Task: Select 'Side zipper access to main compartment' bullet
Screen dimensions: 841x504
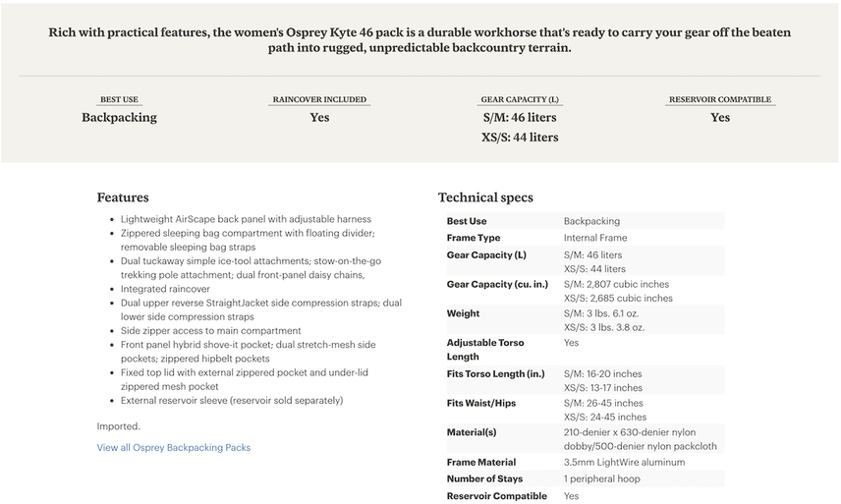Action: coord(211,331)
